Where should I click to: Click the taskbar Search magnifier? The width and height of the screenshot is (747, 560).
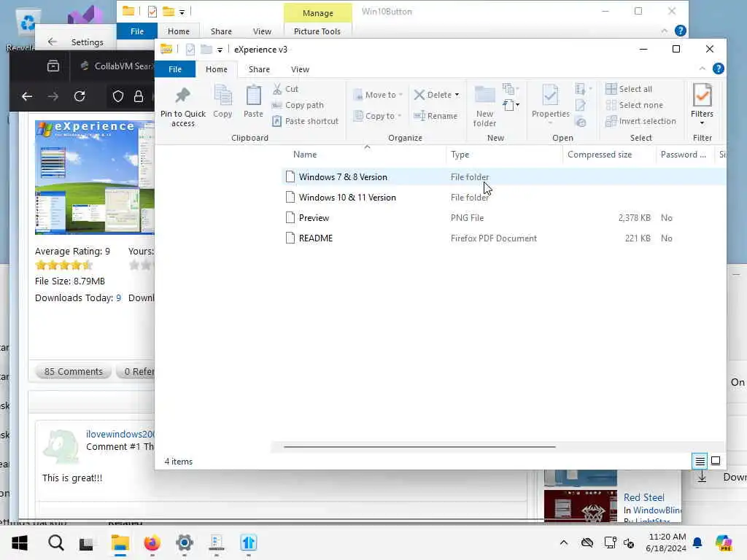coord(55,542)
